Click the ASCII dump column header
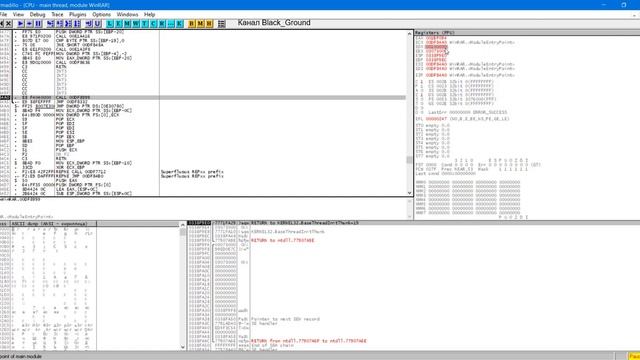The image size is (640, 360). tap(53, 224)
